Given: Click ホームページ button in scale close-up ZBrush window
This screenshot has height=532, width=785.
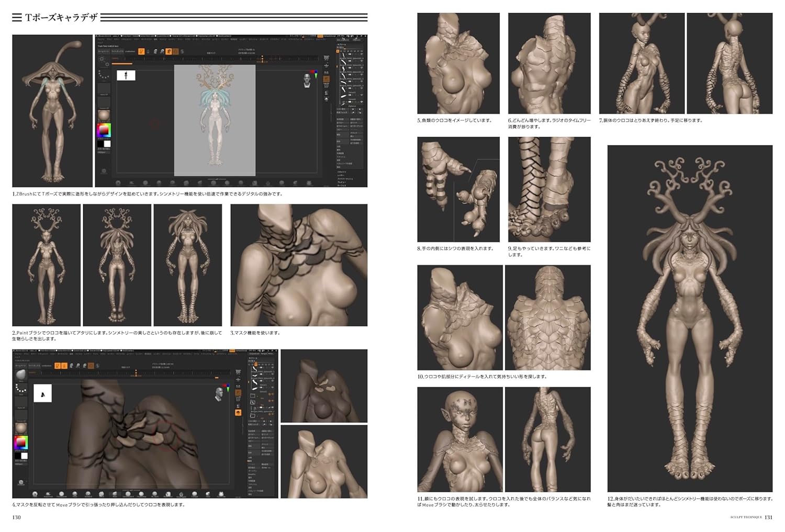Looking at the screenshot, I should point(20,366).
